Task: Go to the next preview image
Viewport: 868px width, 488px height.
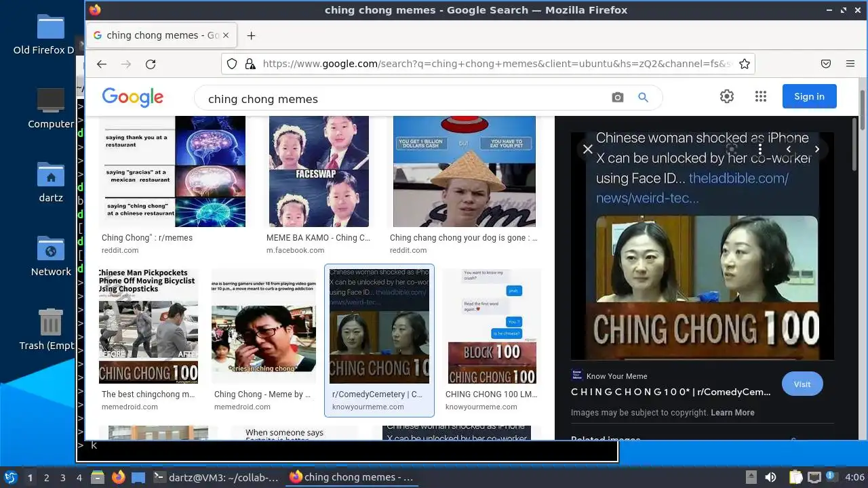Action: (x=817, y=149)
